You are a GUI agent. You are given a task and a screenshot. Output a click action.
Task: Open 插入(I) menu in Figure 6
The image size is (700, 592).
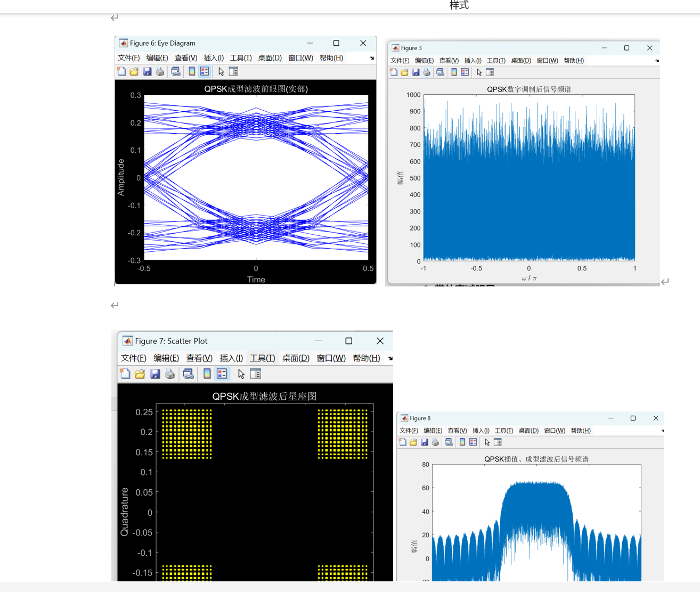(x=214, y=58)
